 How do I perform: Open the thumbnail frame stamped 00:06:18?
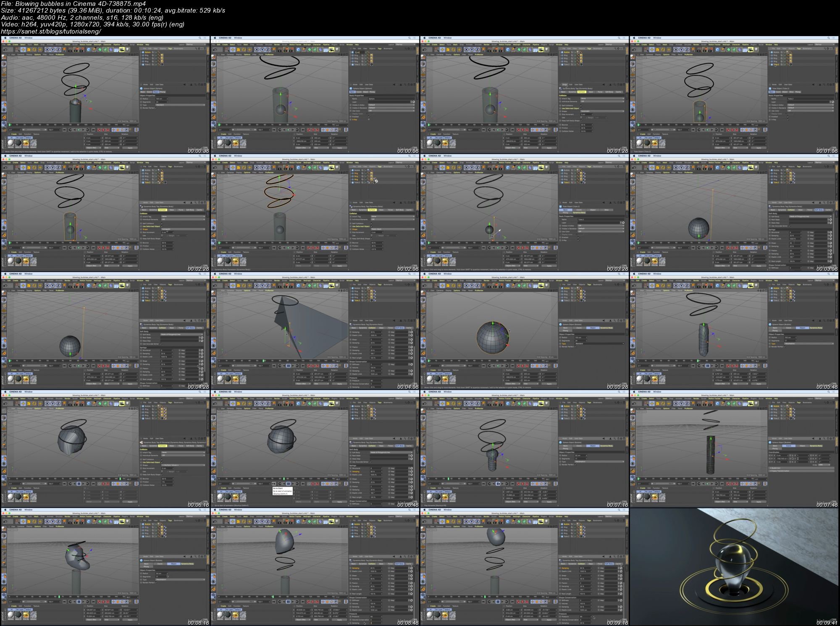point(105,449)
